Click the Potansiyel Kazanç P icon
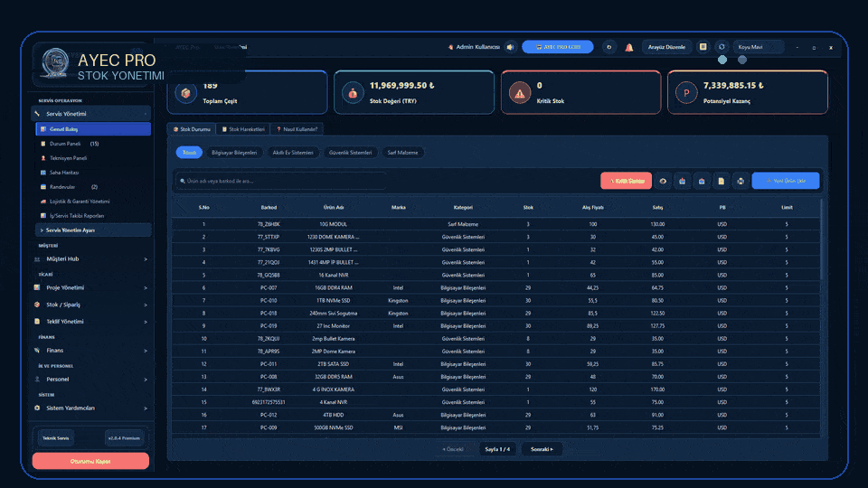 coord(686,93)
